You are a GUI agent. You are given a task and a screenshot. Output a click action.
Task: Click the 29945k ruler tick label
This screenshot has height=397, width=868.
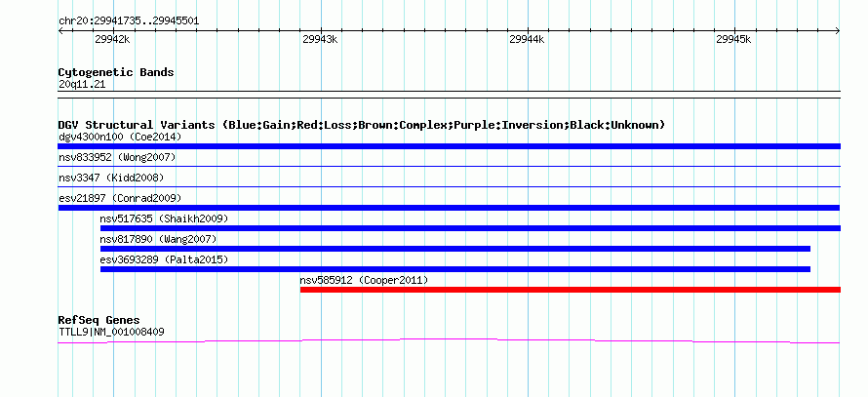click(x=733, y=39)
